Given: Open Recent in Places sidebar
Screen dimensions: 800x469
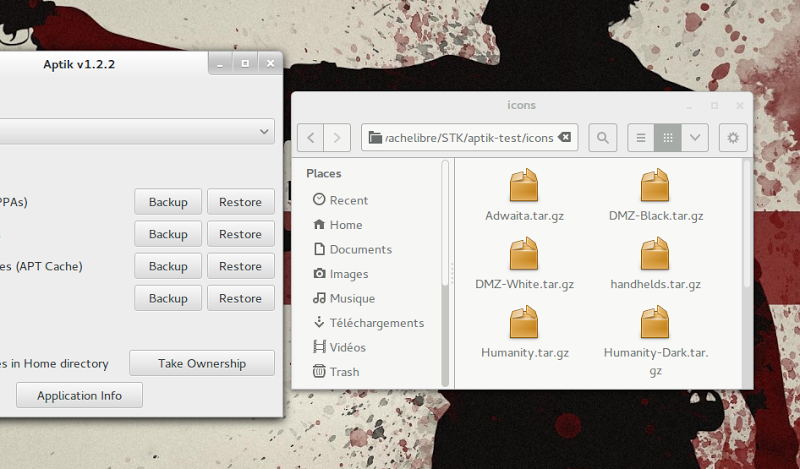Looking at the screenshot, I should point(348,200).
